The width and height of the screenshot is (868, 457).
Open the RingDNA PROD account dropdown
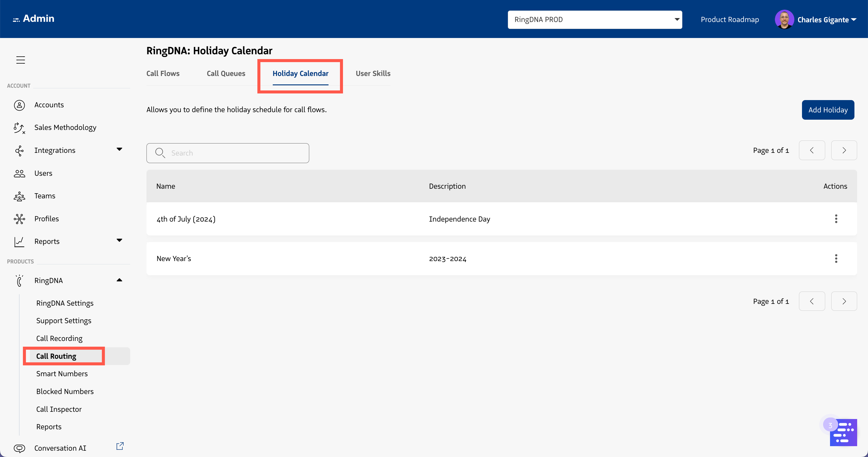tap(595, 20)
